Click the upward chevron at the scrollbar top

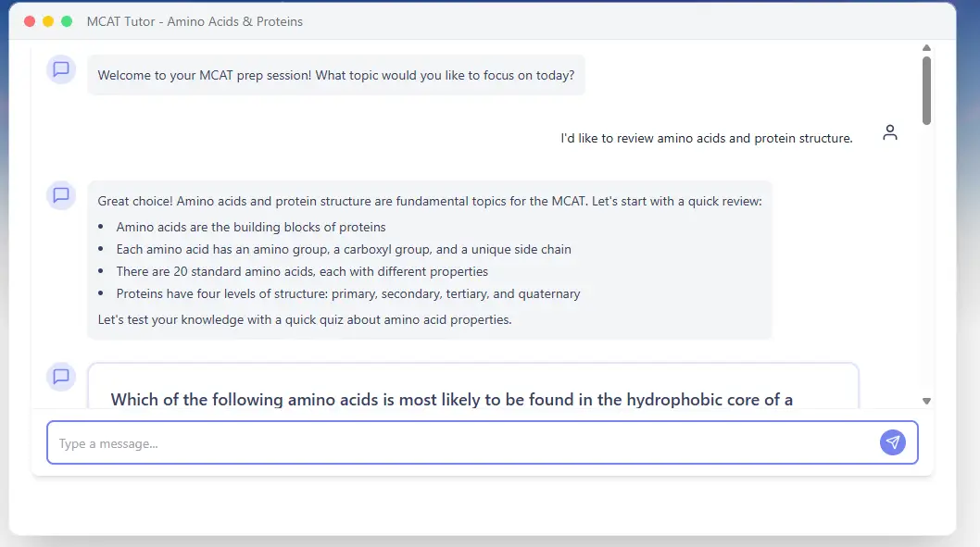[x=926, y=47]
